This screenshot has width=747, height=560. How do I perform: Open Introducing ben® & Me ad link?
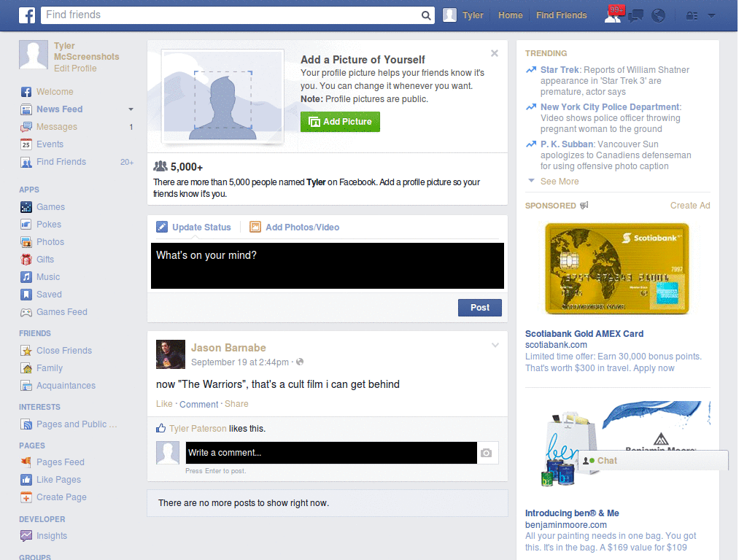(x=572, y=513)
